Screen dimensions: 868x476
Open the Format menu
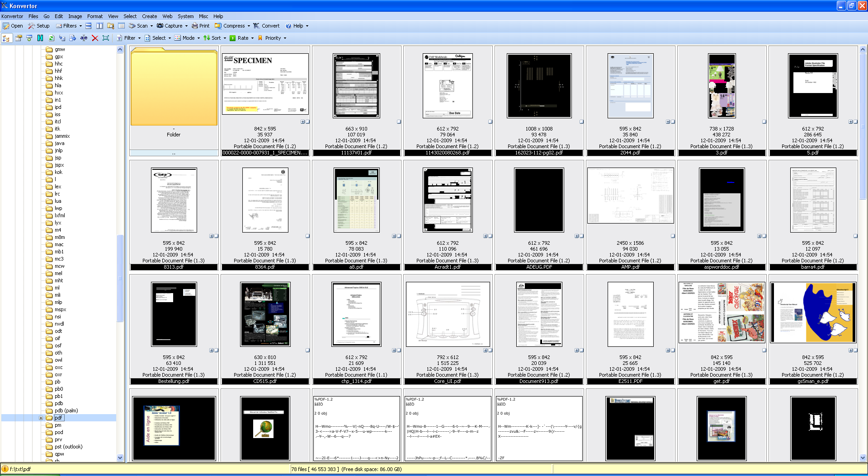95,16
